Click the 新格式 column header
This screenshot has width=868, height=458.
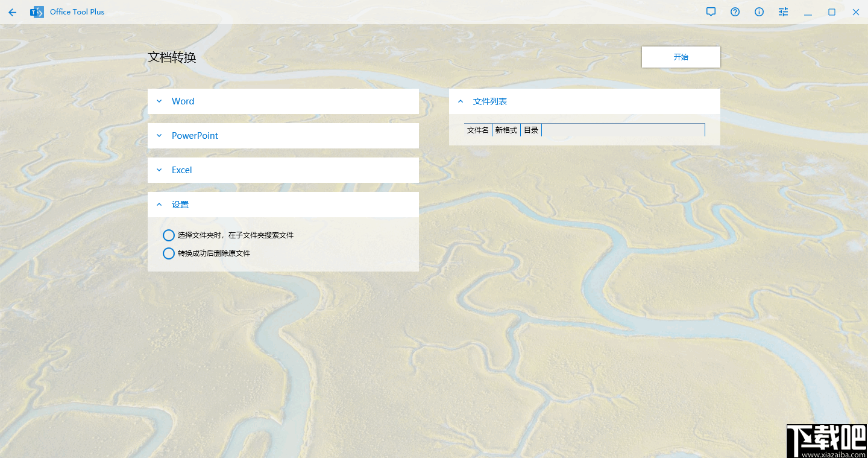click(506, 130)
